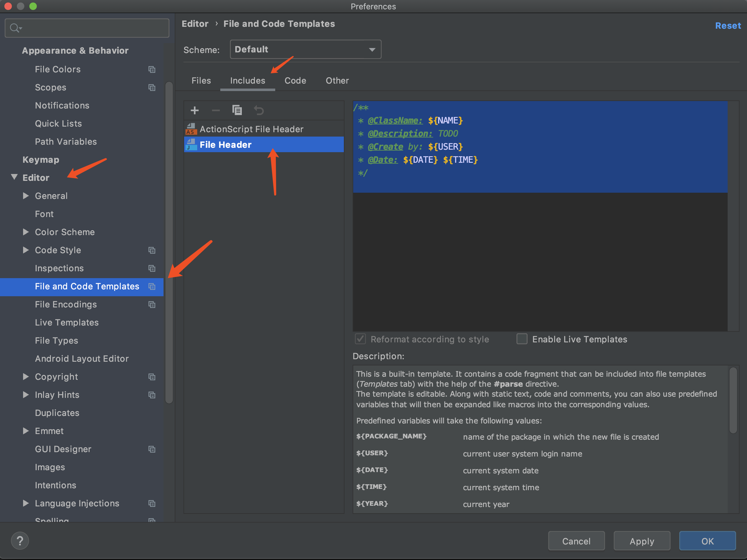The height and width of the screenshot is (560, 747).
Task: Open the Code tab
Action: [x=295, y=81]
